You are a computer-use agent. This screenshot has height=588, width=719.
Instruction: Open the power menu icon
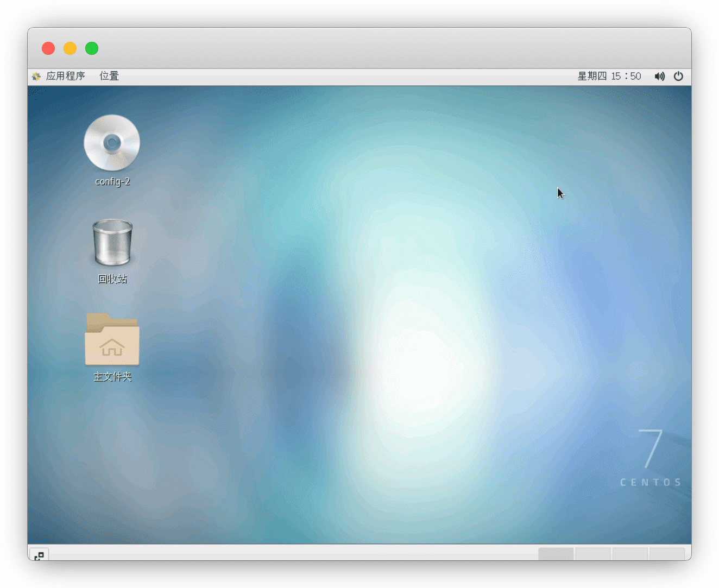[678, 77]
